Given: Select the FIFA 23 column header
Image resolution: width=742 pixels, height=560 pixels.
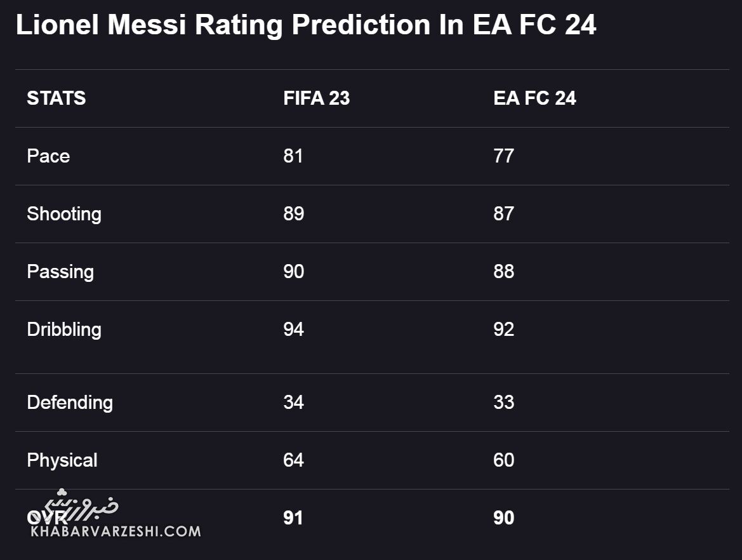Looking at the screenshot, I should [316, 98].
